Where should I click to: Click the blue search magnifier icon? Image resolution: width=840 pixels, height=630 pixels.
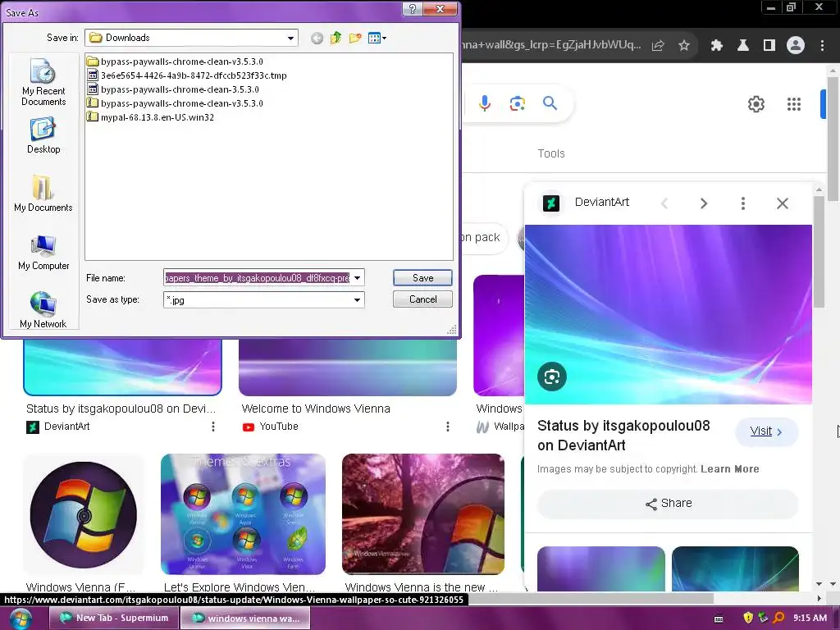pos(550,103)
